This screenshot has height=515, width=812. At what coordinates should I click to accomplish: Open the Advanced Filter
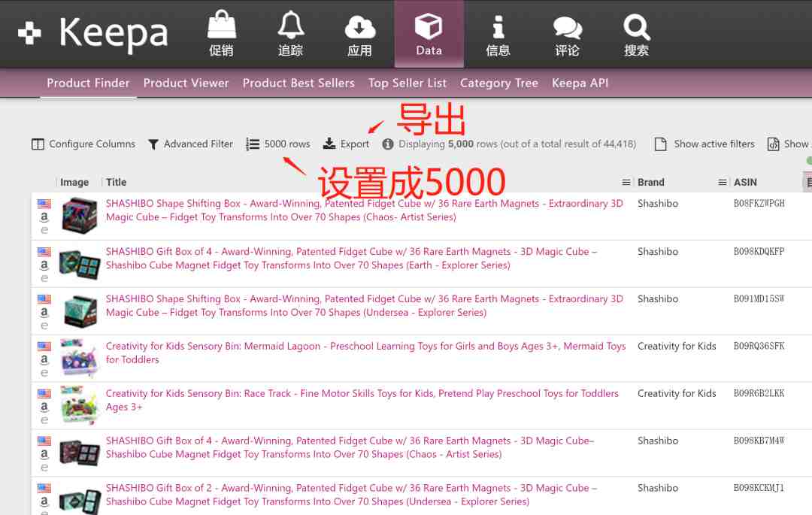coord(190,144)
